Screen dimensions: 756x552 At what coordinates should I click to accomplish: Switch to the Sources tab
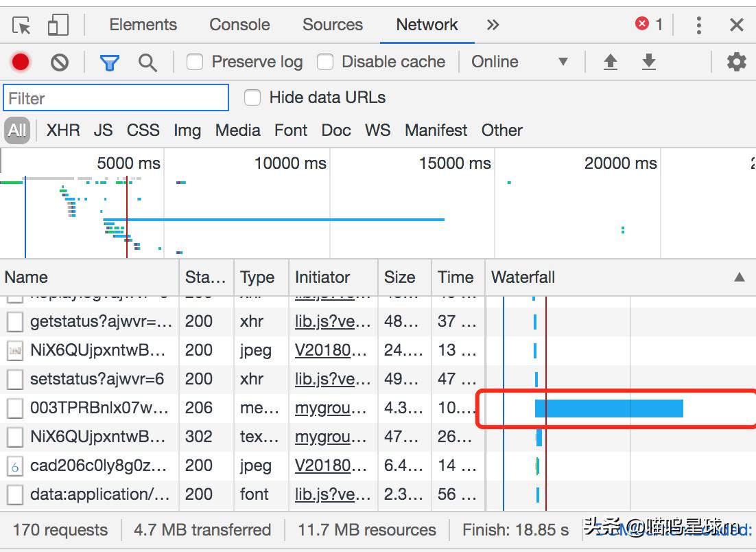333,25
